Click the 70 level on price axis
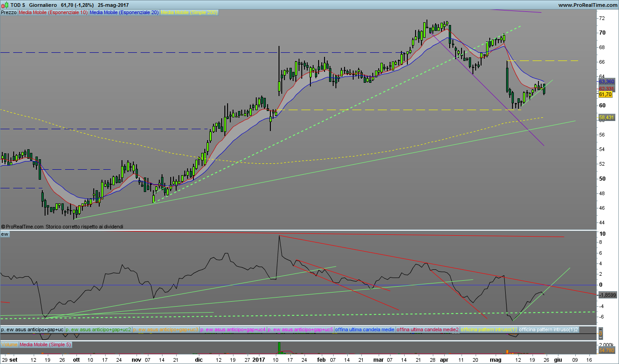 602,33
